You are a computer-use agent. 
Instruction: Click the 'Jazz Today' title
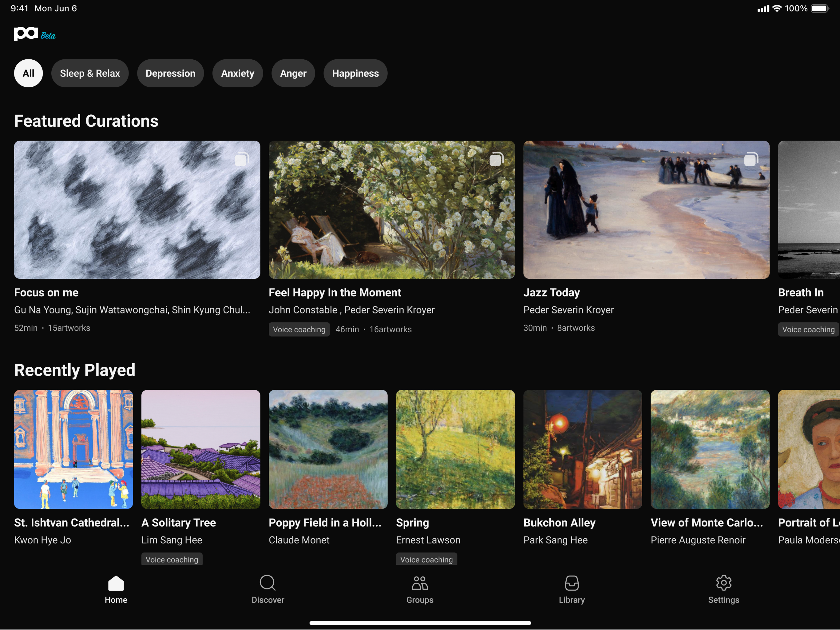[551, 293]
